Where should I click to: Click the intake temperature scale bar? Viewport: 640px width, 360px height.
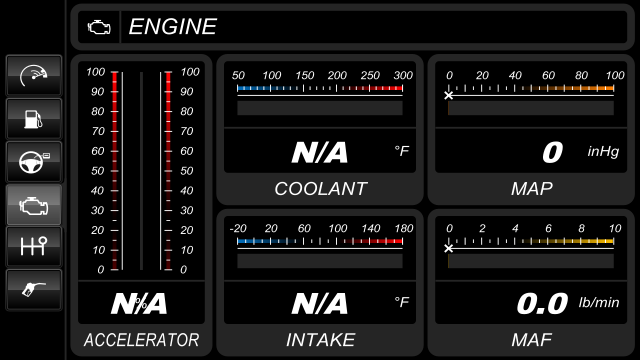point(320,241)
